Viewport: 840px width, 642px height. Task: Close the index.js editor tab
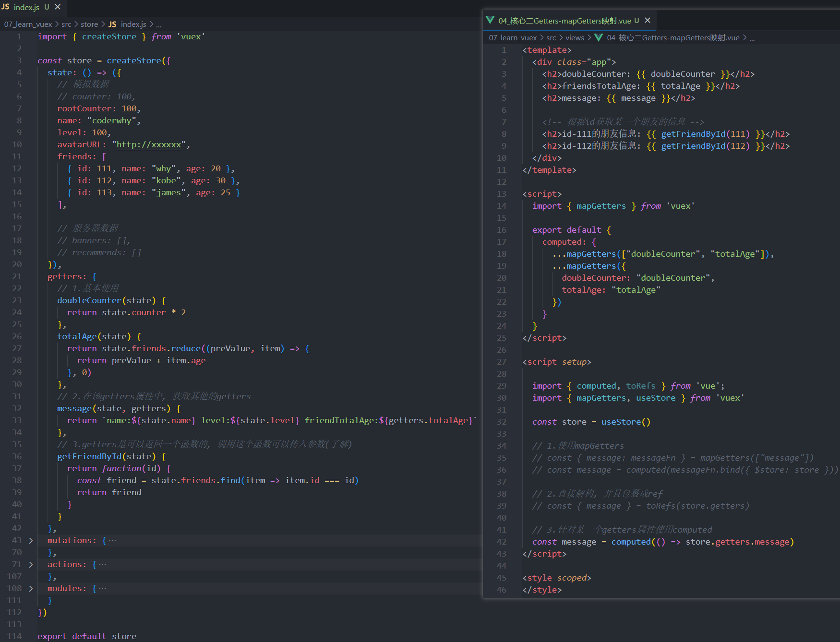(58, 7)
